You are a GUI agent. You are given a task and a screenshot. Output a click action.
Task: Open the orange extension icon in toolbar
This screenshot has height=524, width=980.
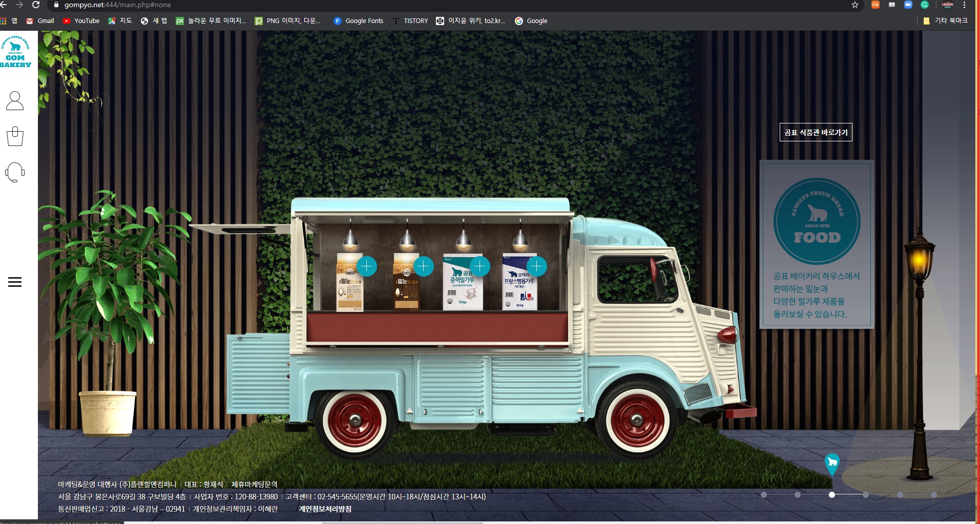pos(875,5)
